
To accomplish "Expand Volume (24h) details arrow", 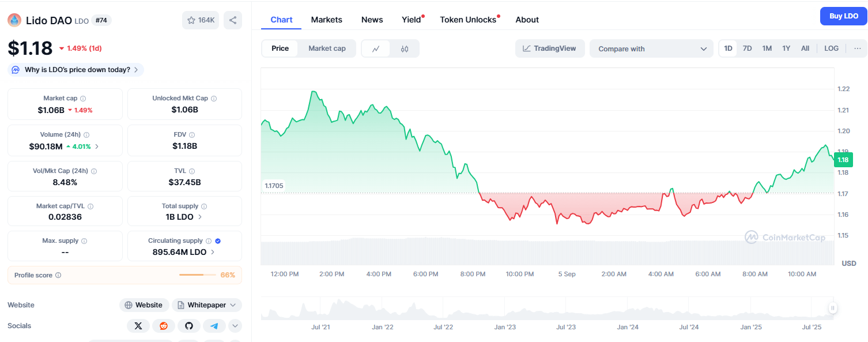I will coord(97,146).
